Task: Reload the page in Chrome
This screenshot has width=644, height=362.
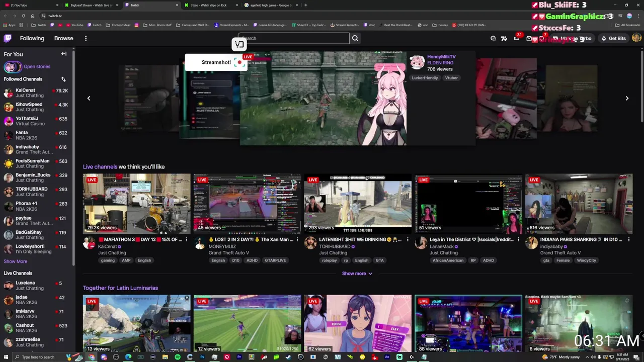Action: point(23,16)
